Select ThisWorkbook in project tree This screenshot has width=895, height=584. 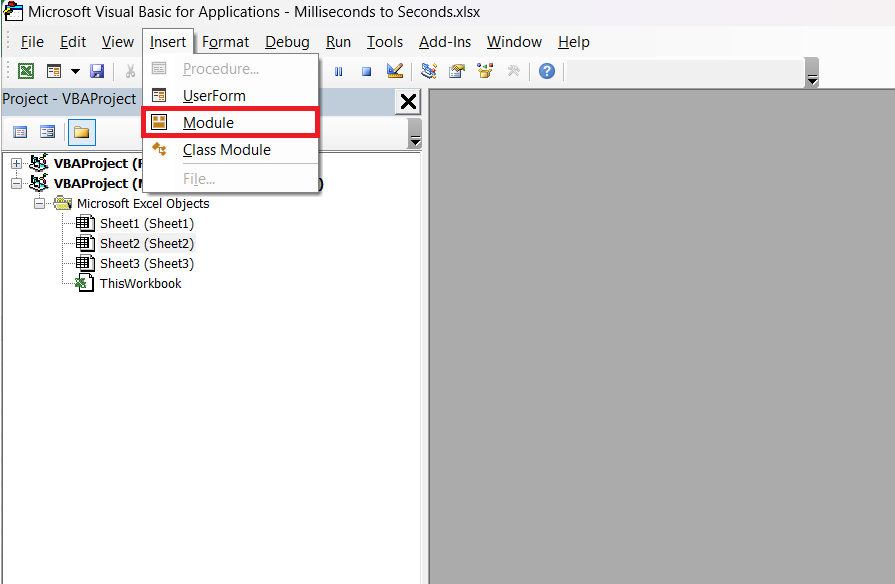tap(140, 284)
